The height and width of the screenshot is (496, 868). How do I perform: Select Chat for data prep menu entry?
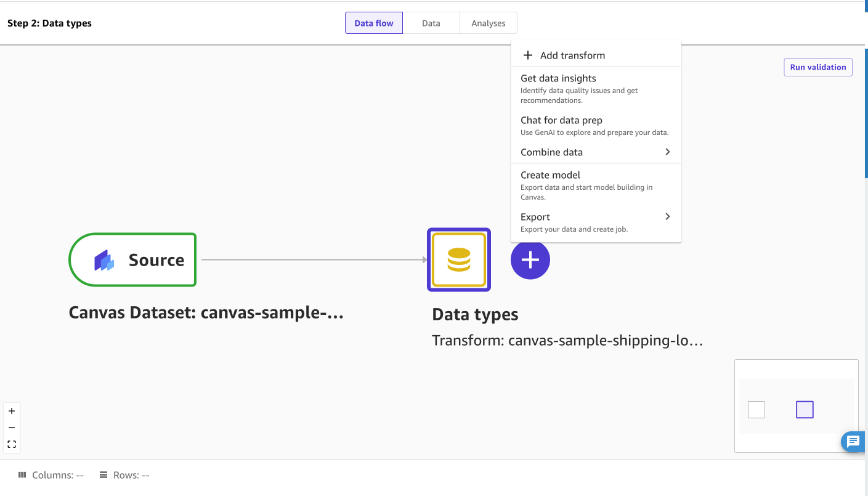(561, 120)
